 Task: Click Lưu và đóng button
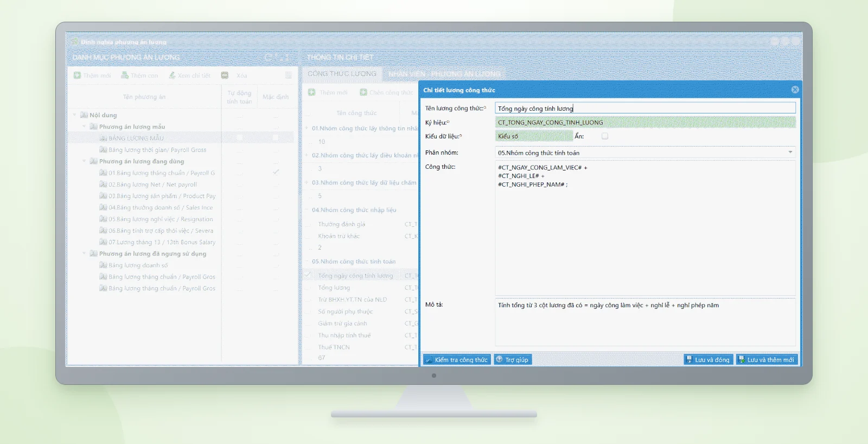(x=708, y=359)
